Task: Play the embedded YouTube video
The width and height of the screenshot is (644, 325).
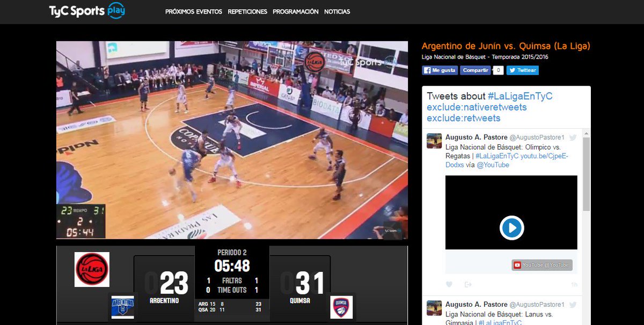Action: [x=510, y=227]
